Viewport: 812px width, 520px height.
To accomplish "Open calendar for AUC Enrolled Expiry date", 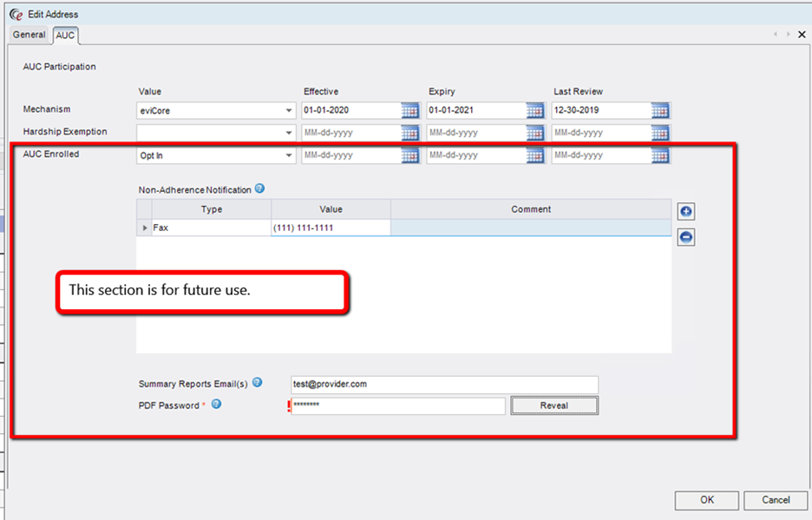I will [535, 156].
